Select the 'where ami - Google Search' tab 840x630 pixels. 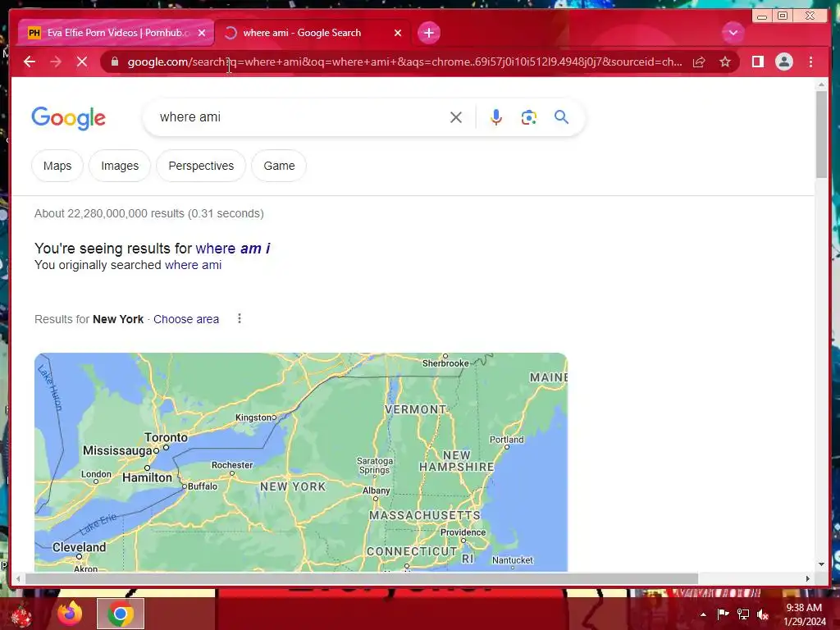click(313, 33)
